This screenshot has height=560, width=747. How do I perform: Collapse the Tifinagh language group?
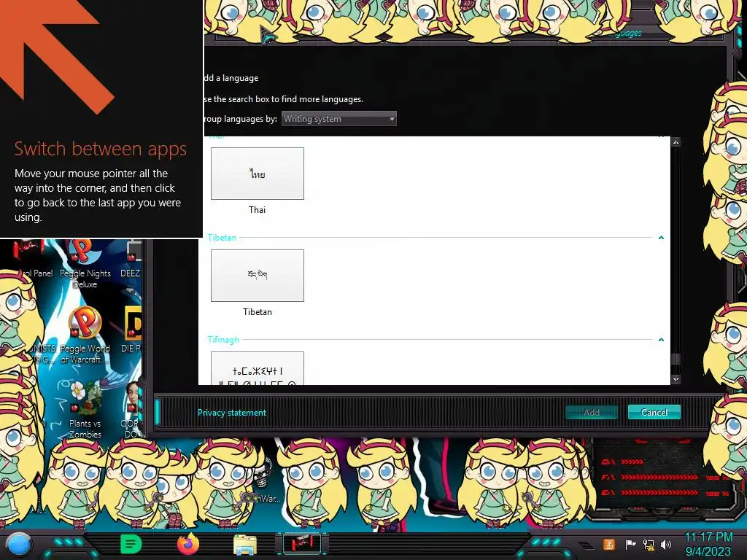coord(661,340)
